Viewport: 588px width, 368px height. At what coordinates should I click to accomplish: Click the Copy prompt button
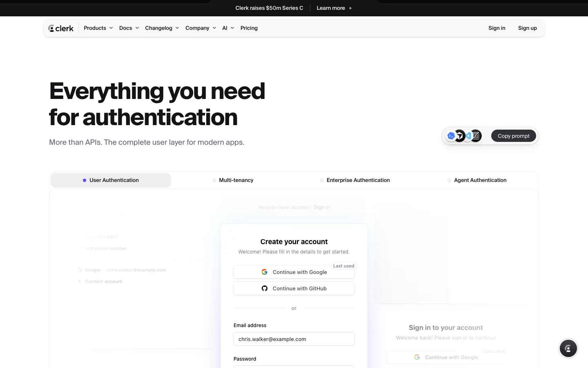(x=514, y=136)
